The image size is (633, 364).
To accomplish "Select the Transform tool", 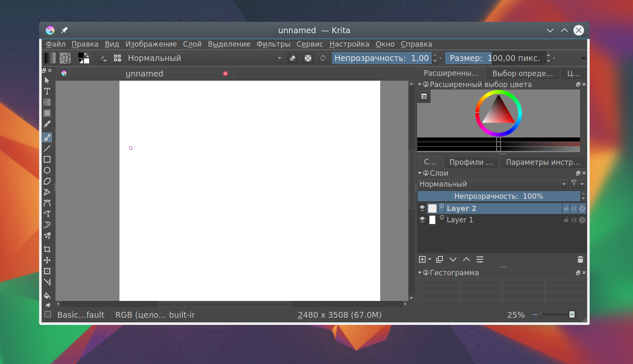I will (x=47, y=271).
